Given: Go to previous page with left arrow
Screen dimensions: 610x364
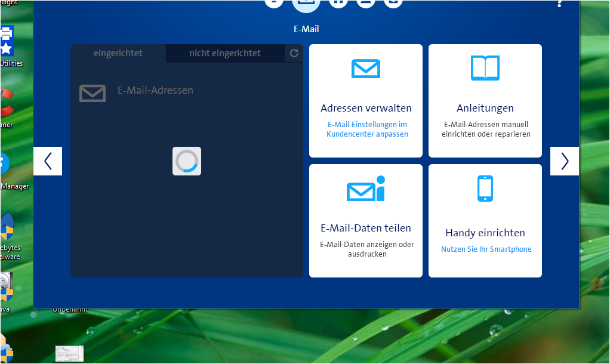Looking at the screenshot, I should (x=48, y=161).
